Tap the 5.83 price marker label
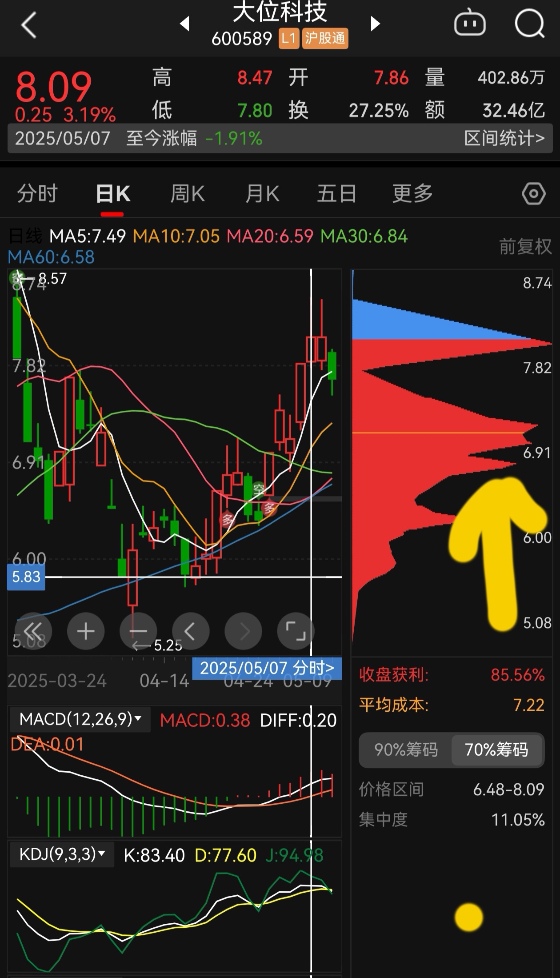Screen dimensions: 560x978 pos(26,577)
